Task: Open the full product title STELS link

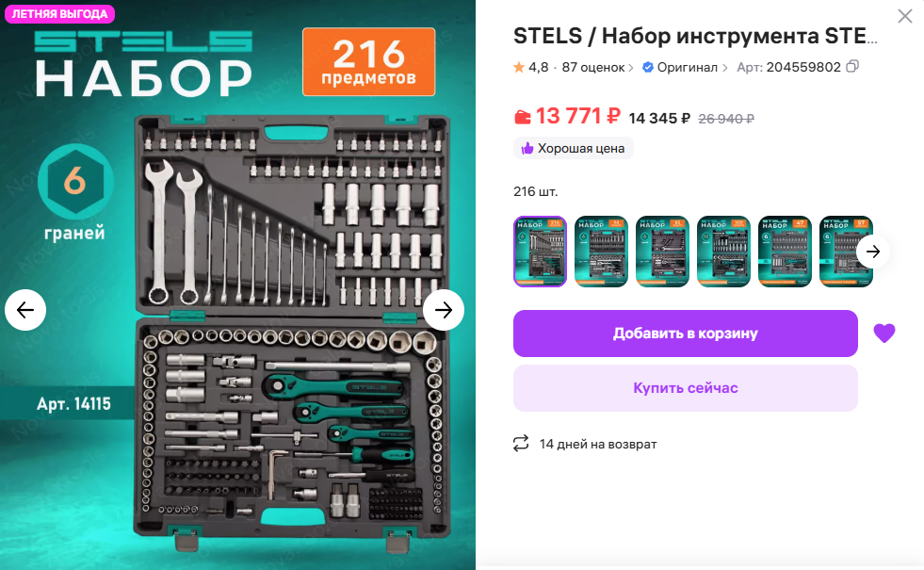Action: click(695, 36)
